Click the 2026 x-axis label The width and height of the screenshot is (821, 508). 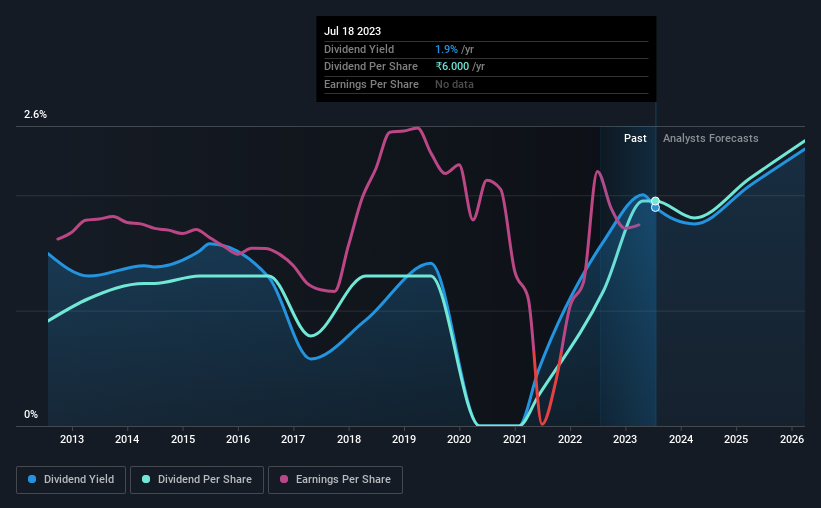coord(792,439)
